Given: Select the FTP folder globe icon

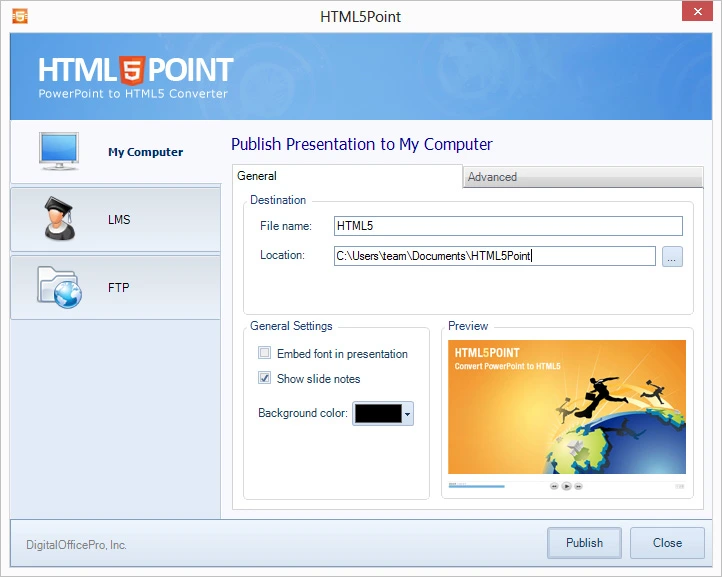Looking at the screenshot, I should (x=59, y=287).
